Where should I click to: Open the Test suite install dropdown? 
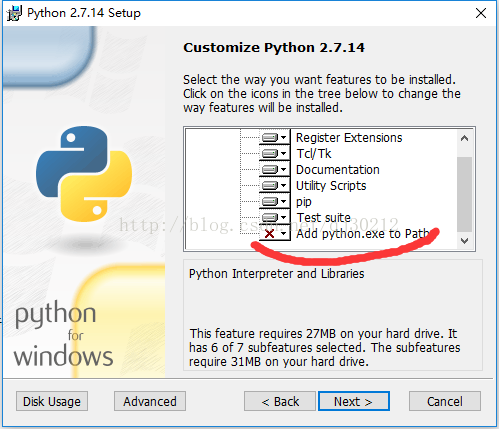(275, 217)
